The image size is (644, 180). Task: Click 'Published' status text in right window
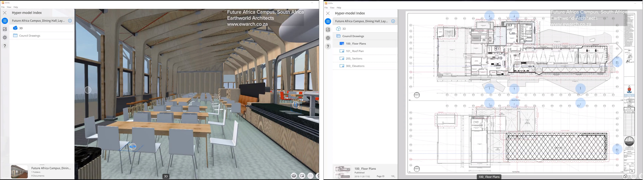(x=359, y=173)
